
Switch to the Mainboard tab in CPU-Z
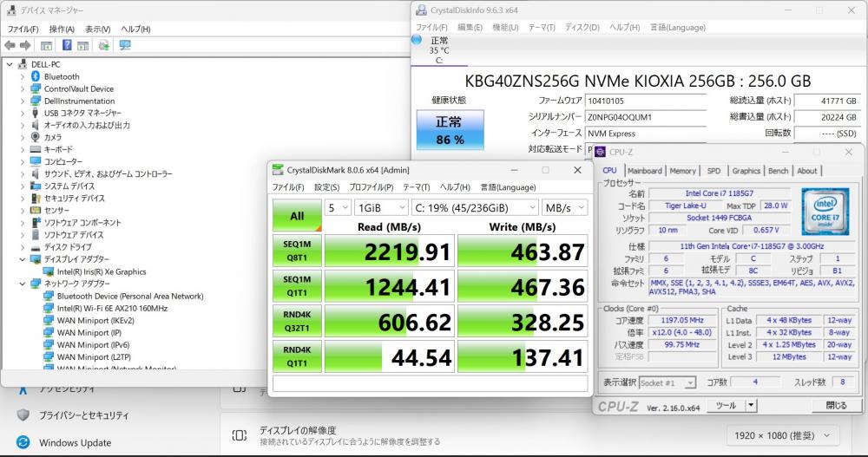(644, 171)
